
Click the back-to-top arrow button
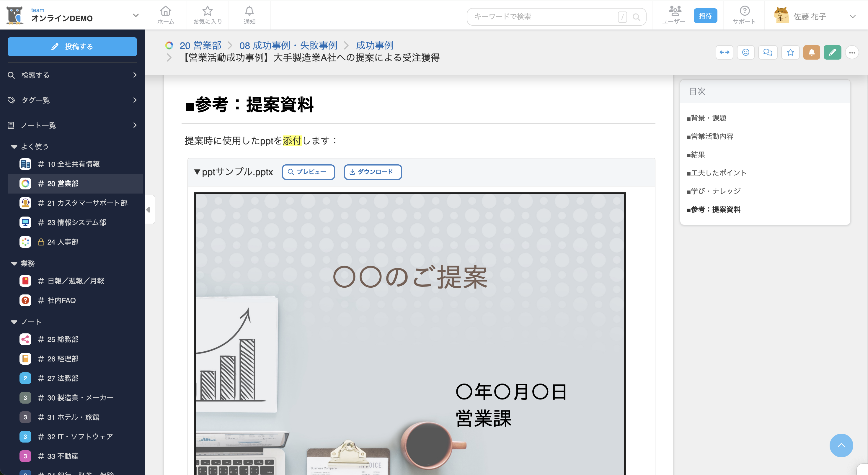pos(841,445)
